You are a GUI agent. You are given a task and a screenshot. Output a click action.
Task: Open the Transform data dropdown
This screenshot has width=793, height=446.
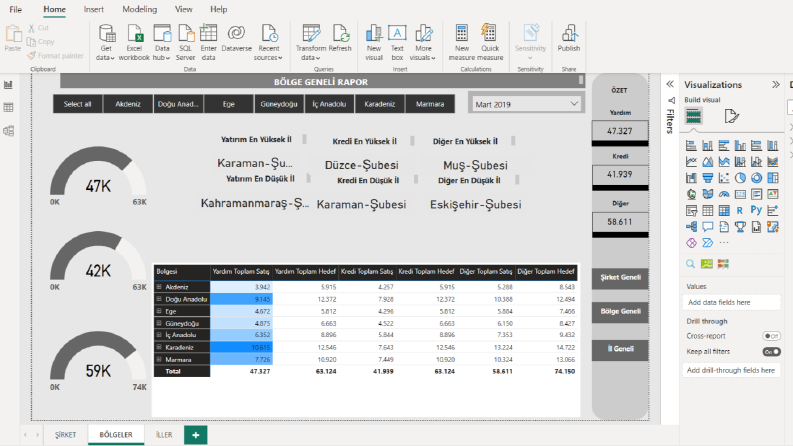point(311,43)
